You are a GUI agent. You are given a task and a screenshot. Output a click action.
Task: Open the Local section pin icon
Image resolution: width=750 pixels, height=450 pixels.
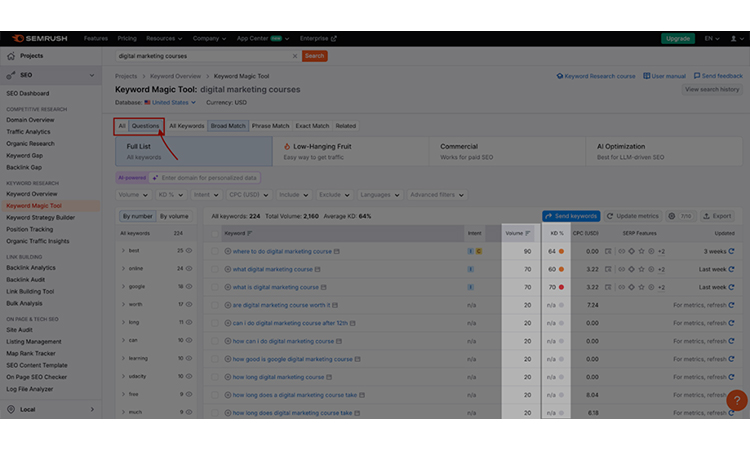click(x=11, y=409)
